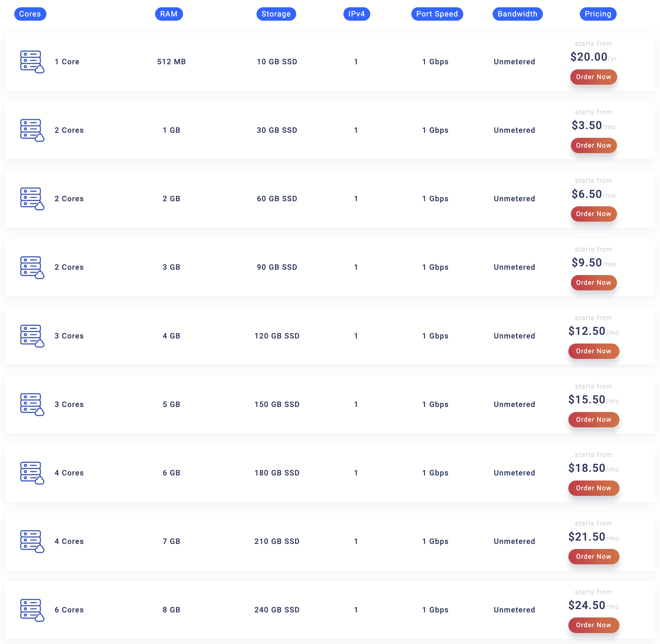Click the server icon for the 60 GB SSD plan
This screenshot has height=644, width=660.
tap(32, 199)
